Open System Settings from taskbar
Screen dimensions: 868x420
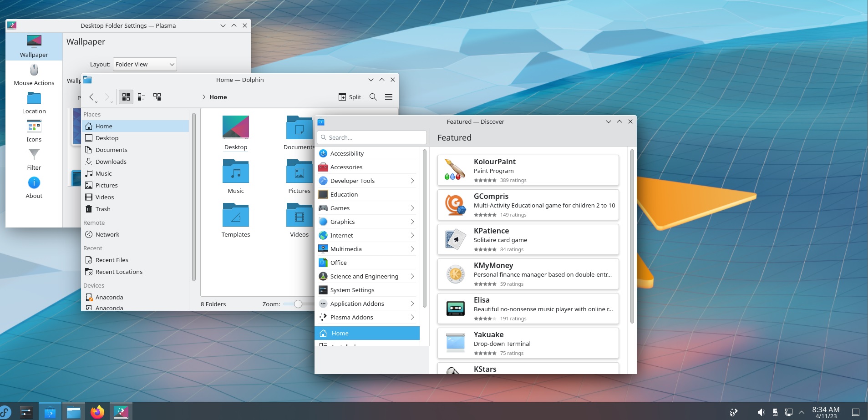[26, 411]
